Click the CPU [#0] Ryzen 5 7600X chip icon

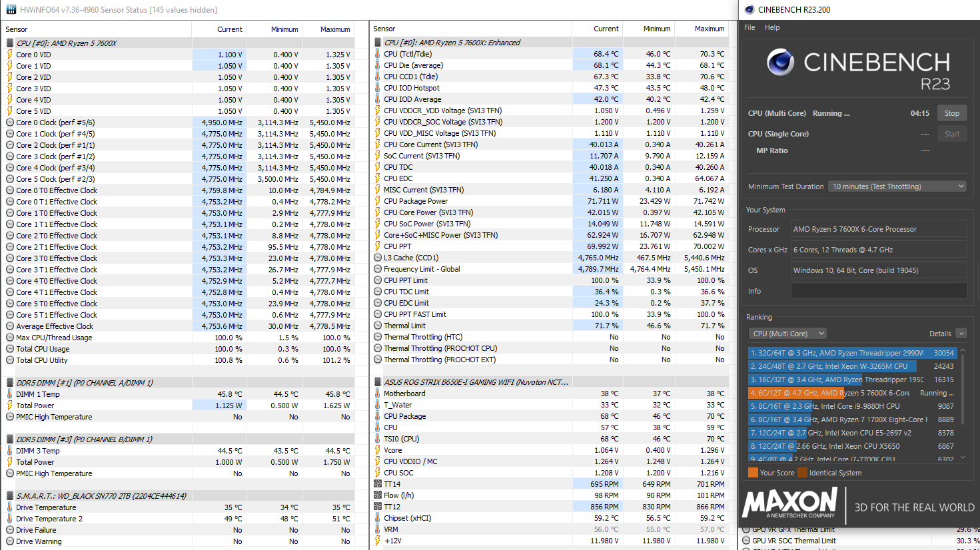coord(10,43)
